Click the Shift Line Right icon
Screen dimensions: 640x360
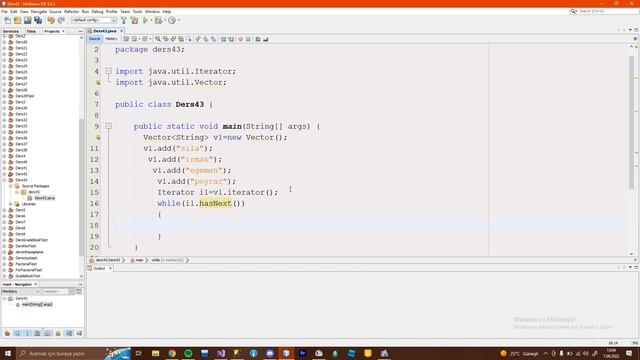[x=231, y=39]
